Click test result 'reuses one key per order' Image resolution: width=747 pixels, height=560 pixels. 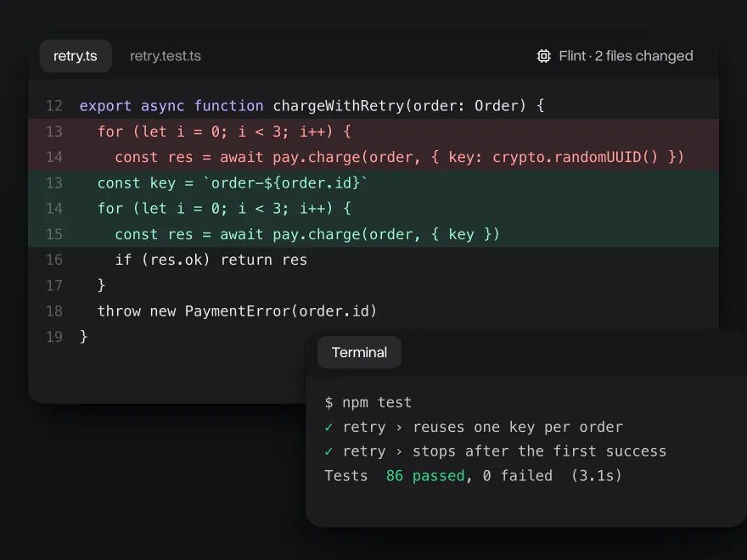pyautogui.click(x=483, y=427)
